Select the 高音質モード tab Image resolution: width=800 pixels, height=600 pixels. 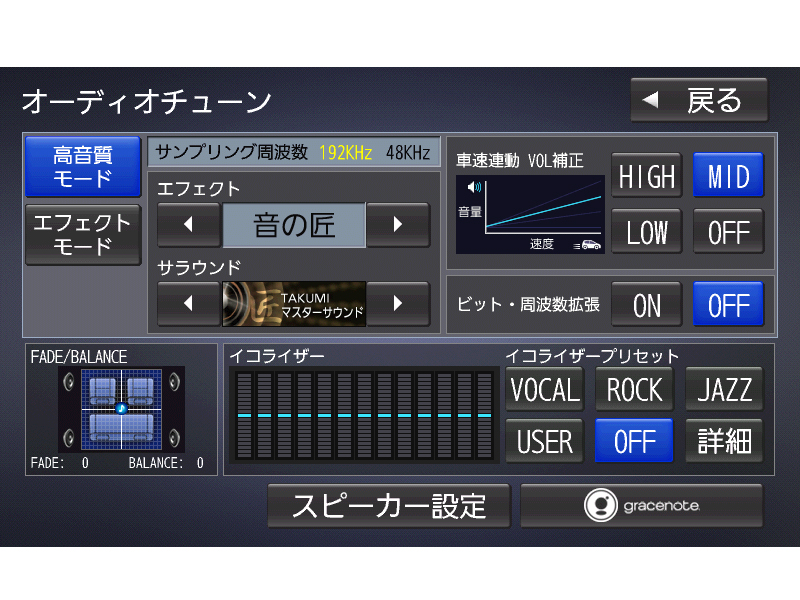(83, 166)
